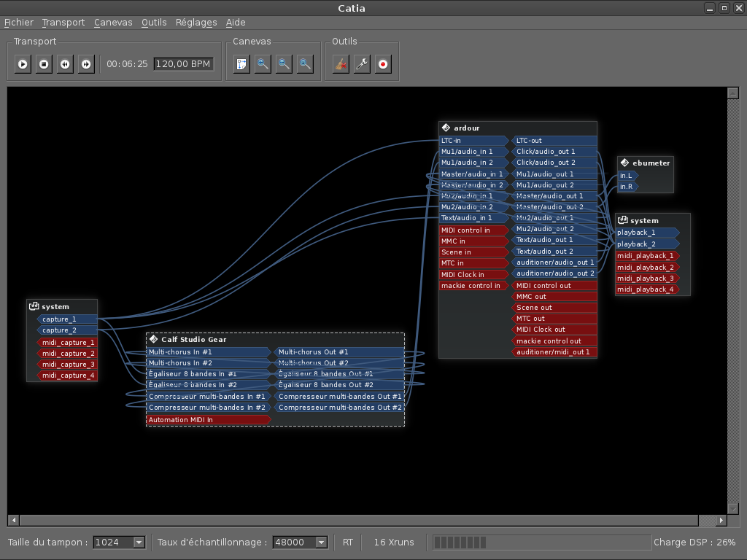Select the Automation MIDI In port
Screen dimensions: 747x560
coord(209,419)
